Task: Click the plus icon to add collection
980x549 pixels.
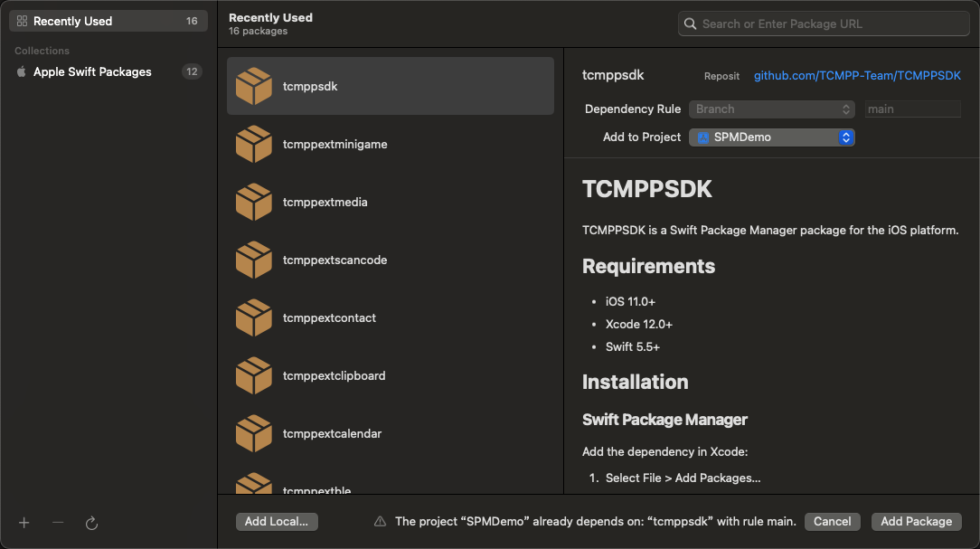Action: coord(24,523)
